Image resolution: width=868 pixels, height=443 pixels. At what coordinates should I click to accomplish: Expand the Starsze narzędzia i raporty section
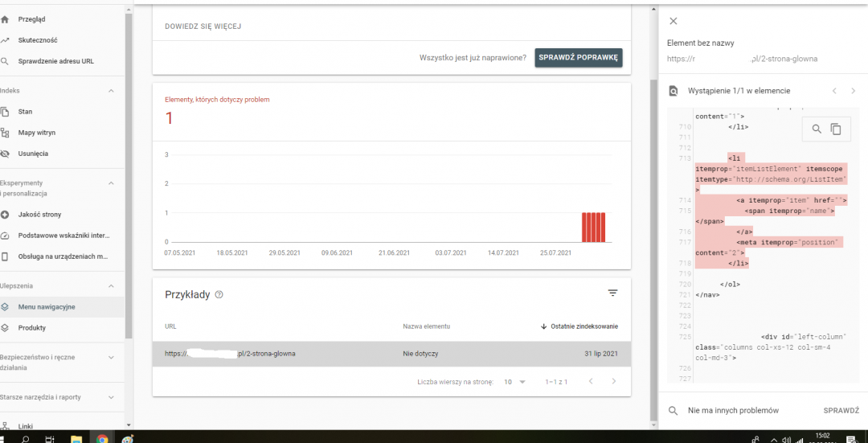[x=112, y=397]
